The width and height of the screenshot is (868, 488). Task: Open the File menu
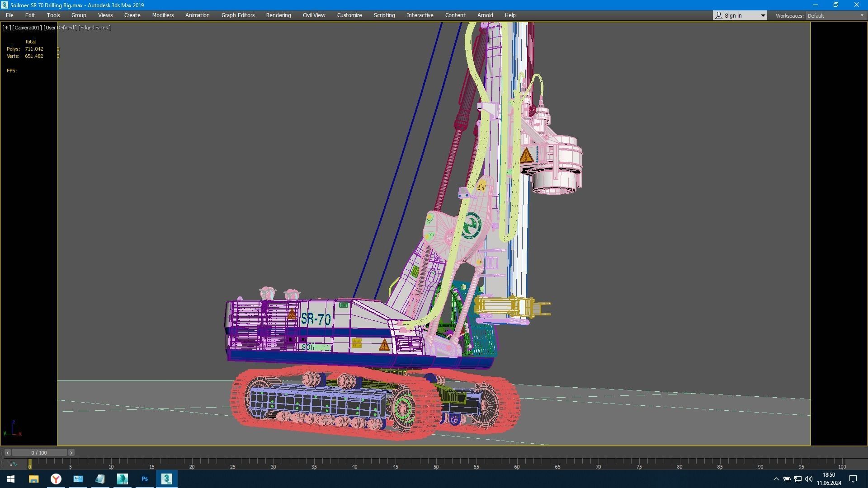click(x=9, y=15)
